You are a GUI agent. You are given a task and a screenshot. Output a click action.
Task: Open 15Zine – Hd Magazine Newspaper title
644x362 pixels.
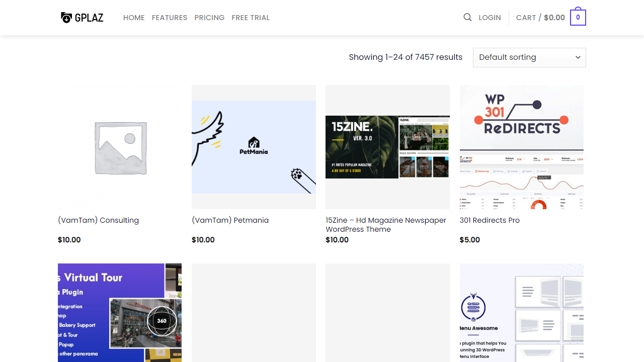pyautogui.click(x=386, y=225)
